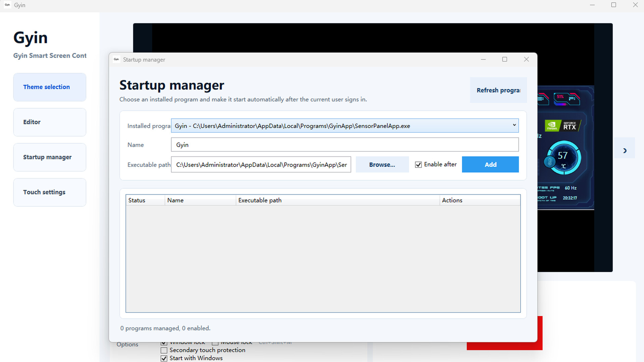
Task: Open the Editor page in sidebar
Action: [50, 122]
